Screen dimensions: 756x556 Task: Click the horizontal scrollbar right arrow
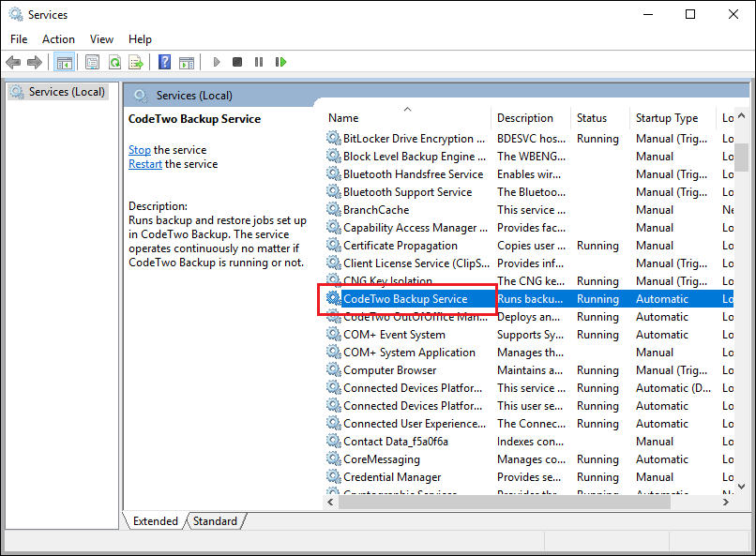726,502
